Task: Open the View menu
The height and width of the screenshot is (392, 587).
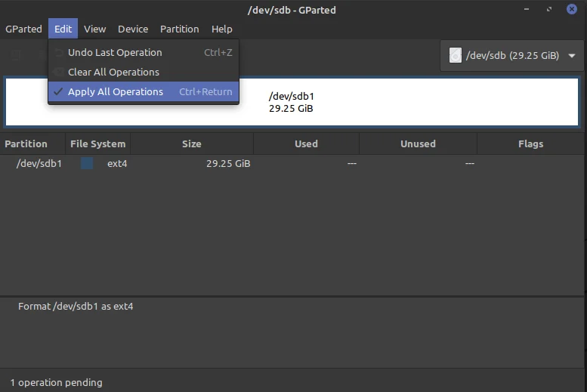Action: click(94, 29)
